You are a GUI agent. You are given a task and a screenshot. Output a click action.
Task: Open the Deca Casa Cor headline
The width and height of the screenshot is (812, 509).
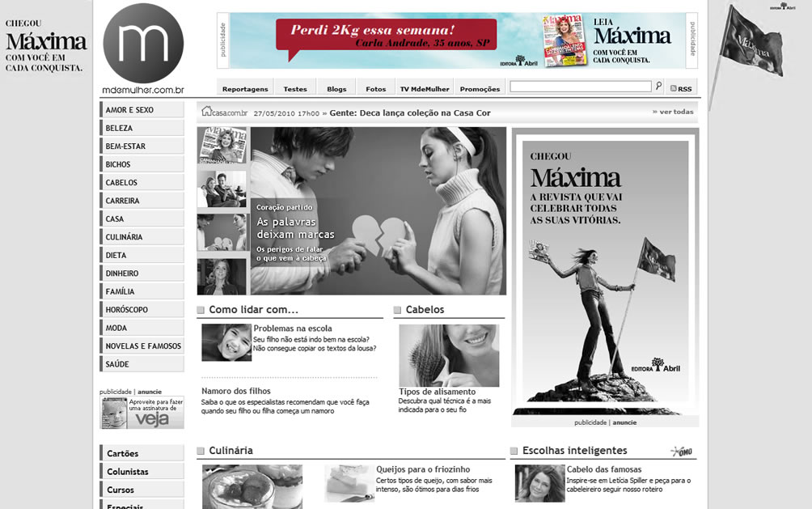tap(409, 112)
